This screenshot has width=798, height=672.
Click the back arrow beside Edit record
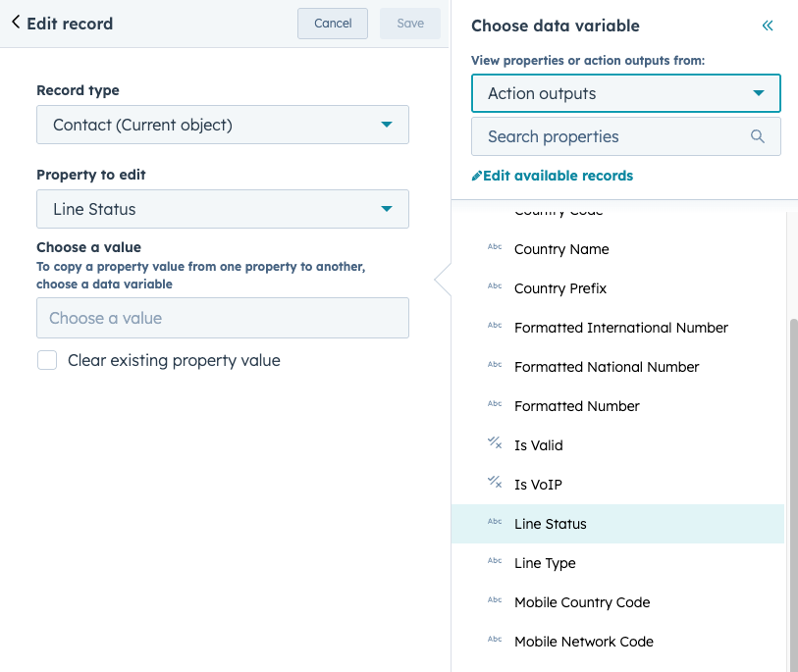(x=16, y=23)
